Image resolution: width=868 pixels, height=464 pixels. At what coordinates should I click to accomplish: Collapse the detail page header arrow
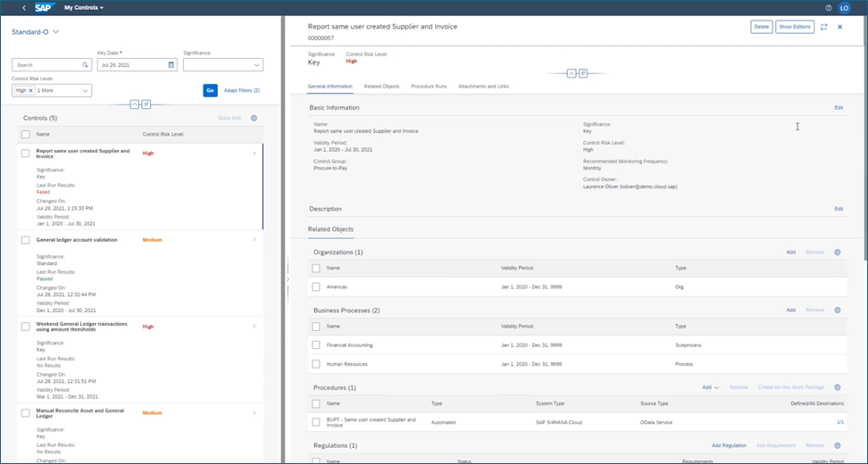tap(572, 73)
